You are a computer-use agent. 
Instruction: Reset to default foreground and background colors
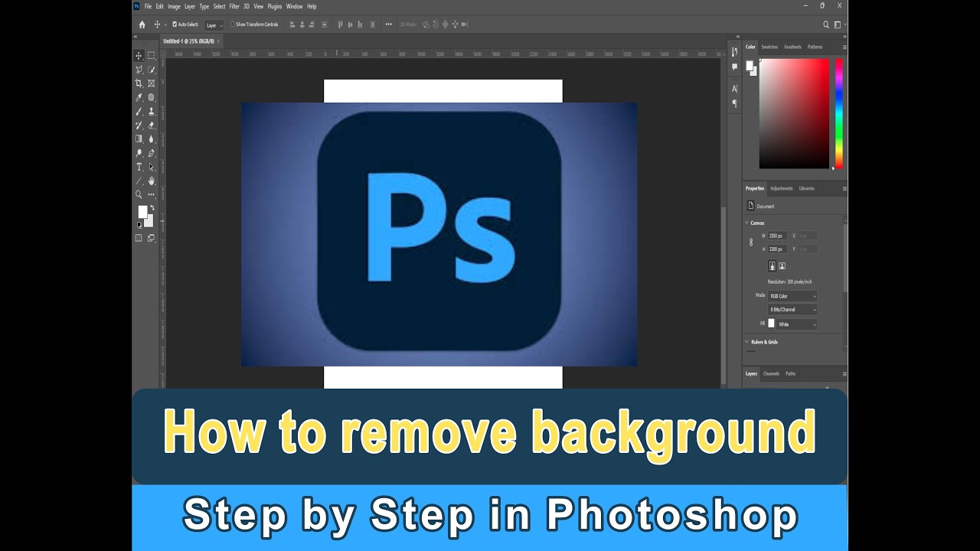coord(139,224)
